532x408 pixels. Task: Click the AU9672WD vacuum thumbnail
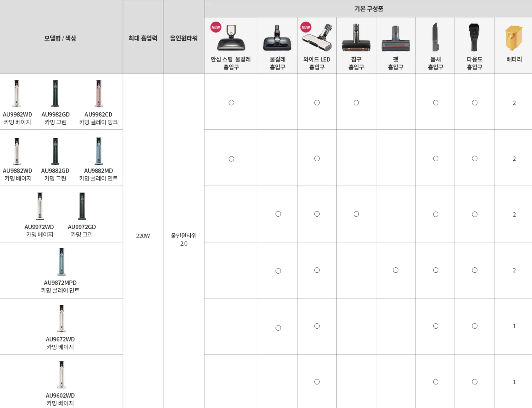[62, 318]
